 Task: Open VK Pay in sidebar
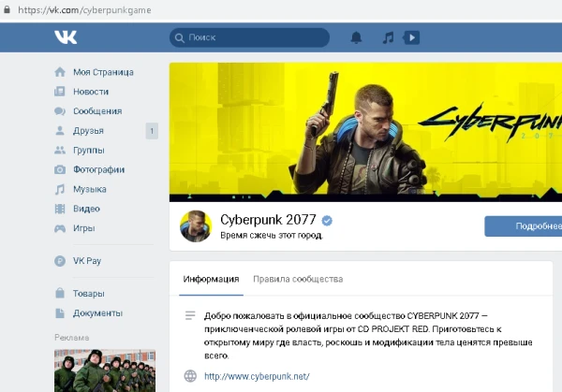(x=87, y=261)
